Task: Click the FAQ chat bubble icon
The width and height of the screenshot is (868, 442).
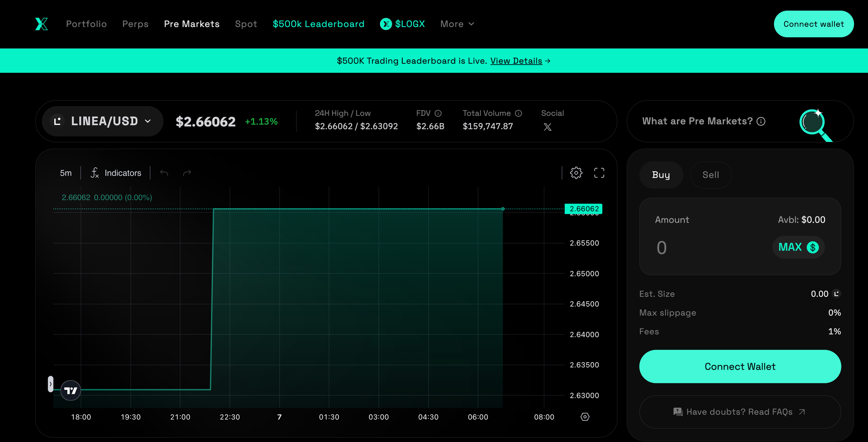Action: tap(678, 412)
